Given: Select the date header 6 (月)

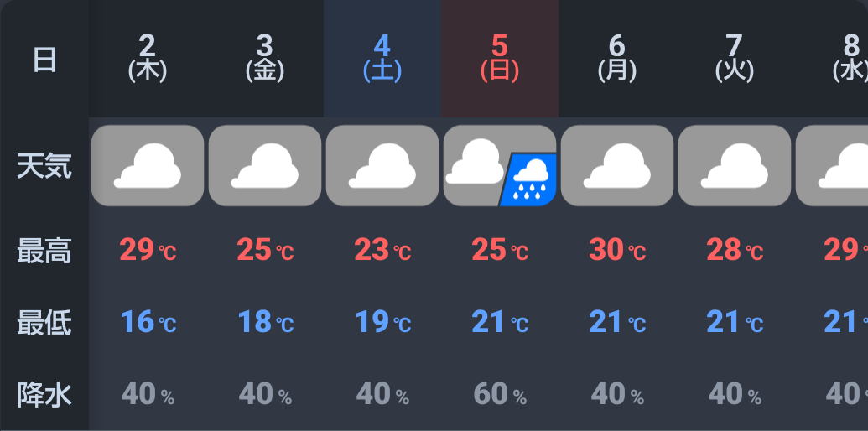Looking at the screenshot, I should (x=617, y=57).
